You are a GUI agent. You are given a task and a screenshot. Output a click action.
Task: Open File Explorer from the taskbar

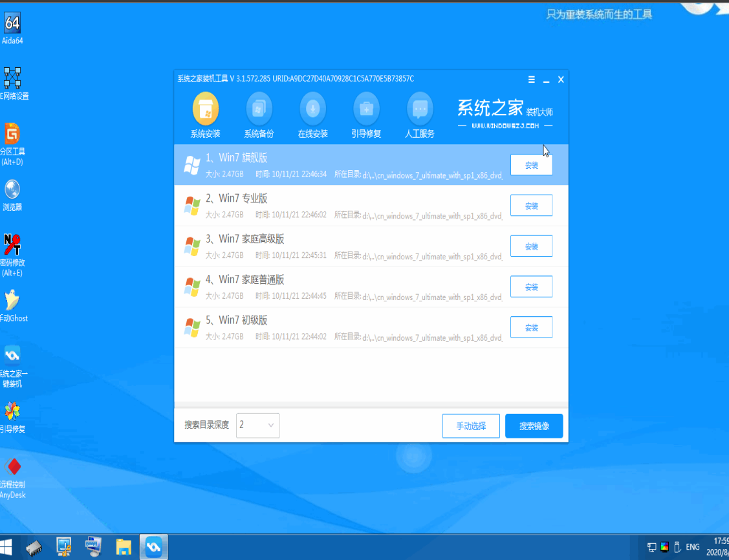click(124, 547)
